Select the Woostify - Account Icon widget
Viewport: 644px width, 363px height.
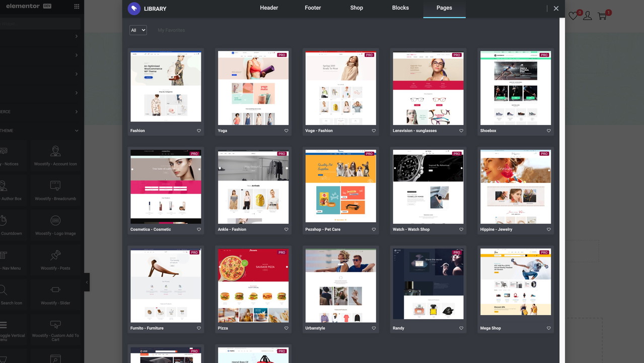tap(55, 155)
